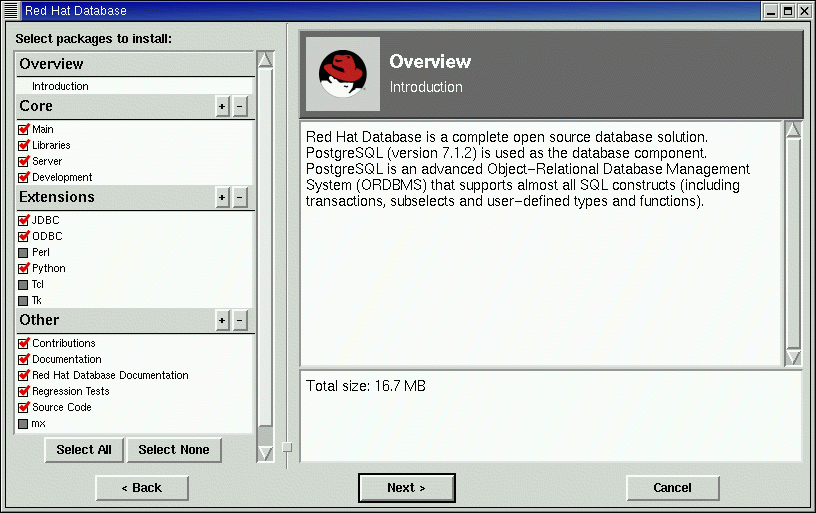Open the window menu icon in title bar
The width and height of the screenshot is (816, 513).
click(11, 10)
